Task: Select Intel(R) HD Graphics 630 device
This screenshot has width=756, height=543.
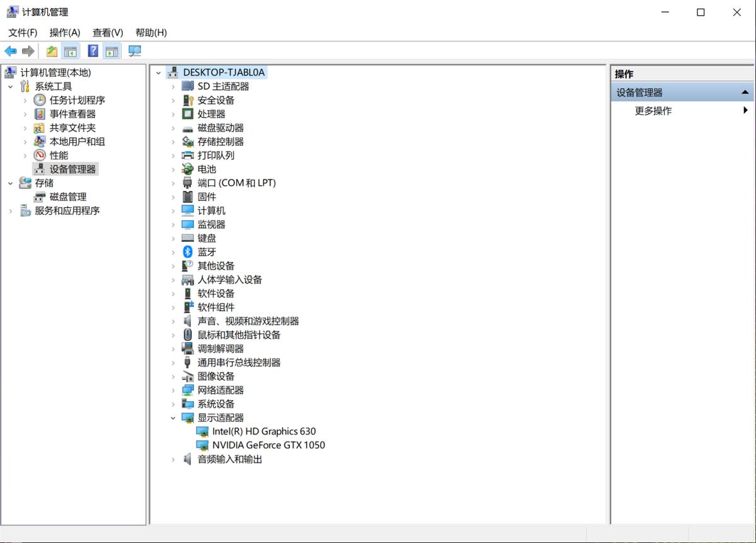Action: tap(264, 431)
